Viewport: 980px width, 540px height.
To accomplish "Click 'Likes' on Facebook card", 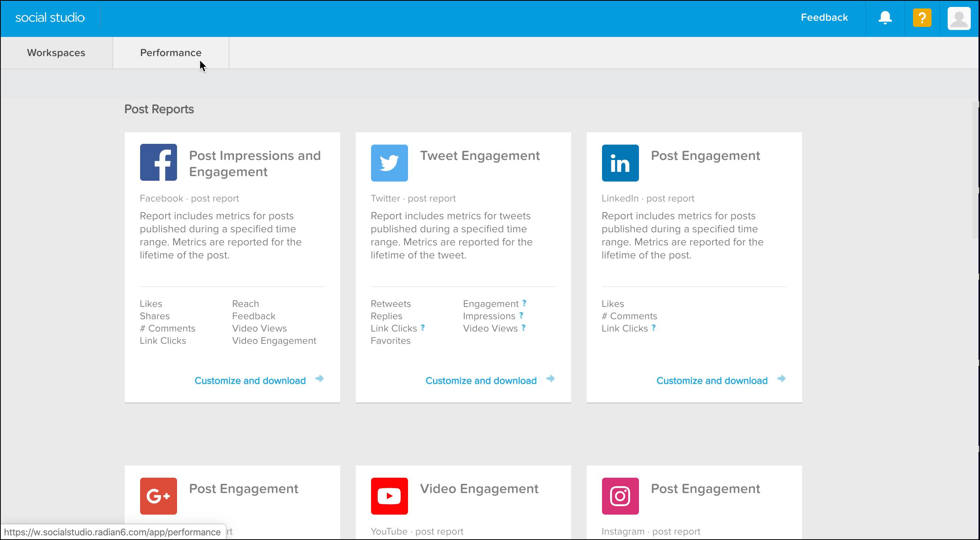I will point(151,304).
